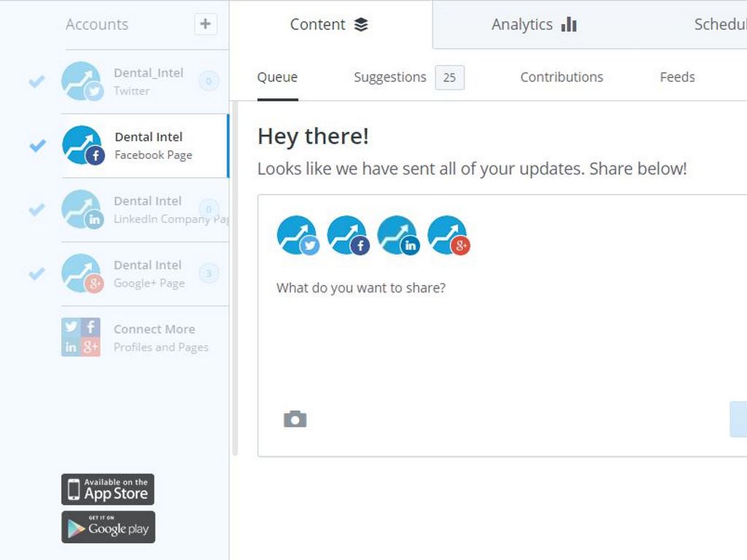Toggle checkmark for Dental_Intel Twitter account
This screenshot has height=560, width=747.
[36, 81]
